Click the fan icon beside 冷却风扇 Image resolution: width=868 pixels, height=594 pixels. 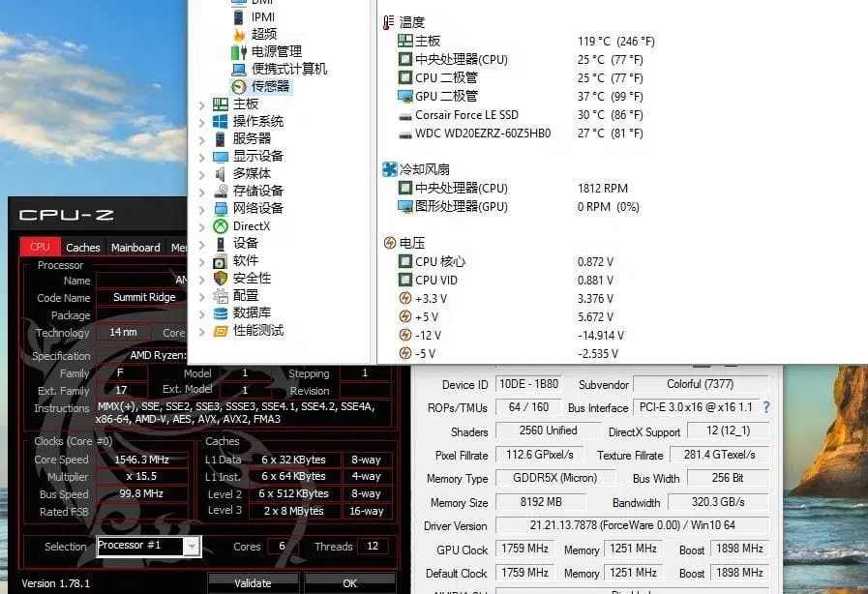click(x=390, y=169)
